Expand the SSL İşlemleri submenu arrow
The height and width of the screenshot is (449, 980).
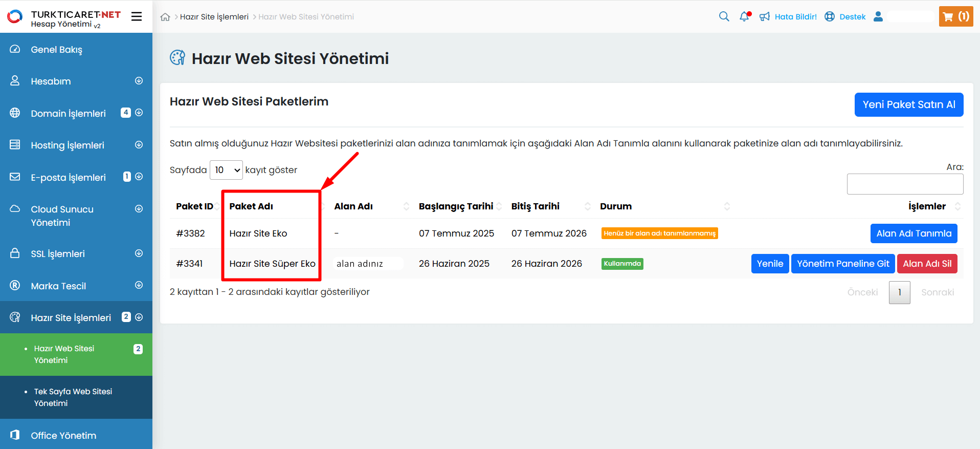139,253
